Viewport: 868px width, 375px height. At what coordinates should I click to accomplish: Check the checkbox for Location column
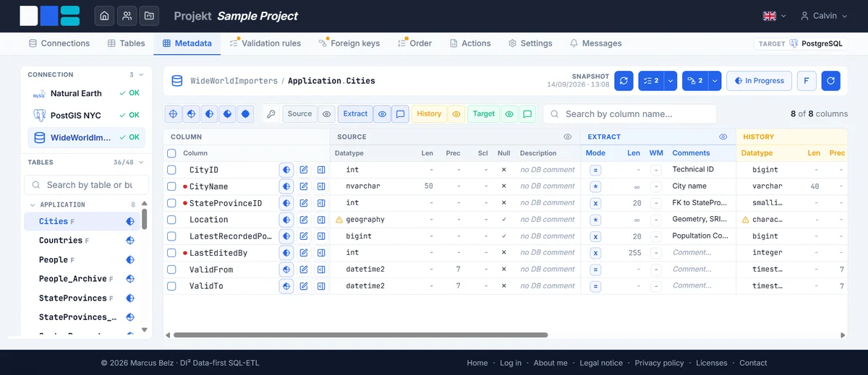tap(171, 220)
